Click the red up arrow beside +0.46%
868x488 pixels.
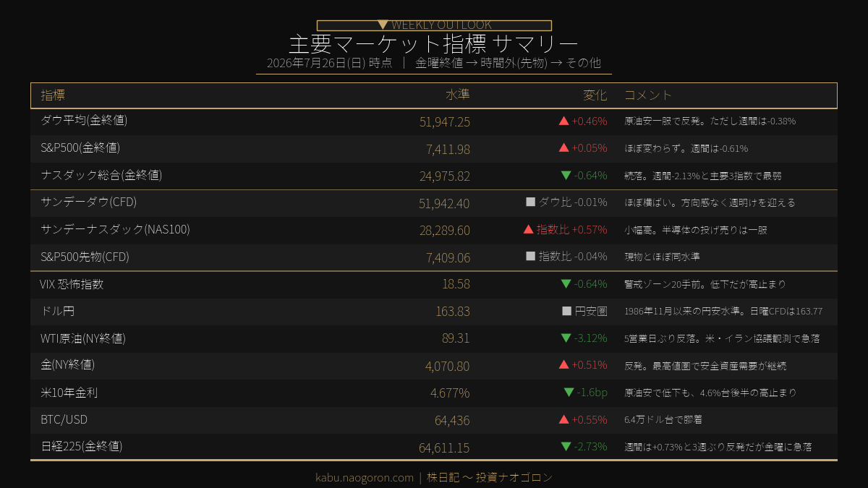point(564,121)
